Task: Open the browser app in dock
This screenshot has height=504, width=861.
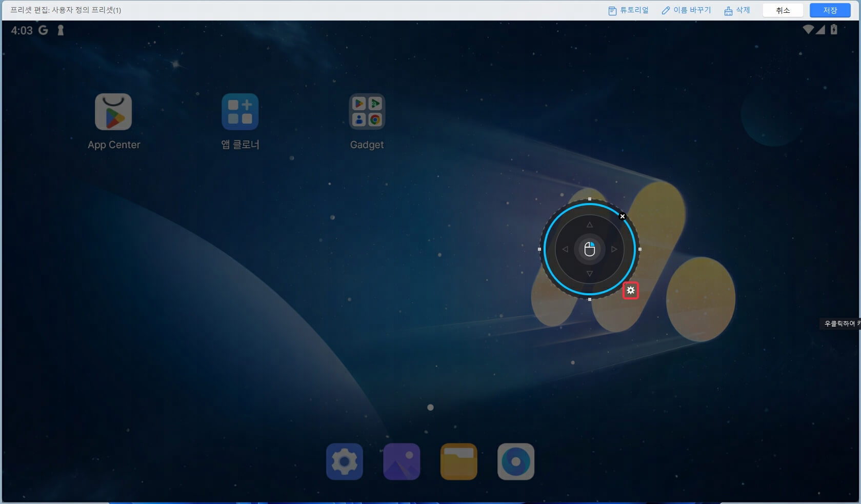Action: (516, 462)
